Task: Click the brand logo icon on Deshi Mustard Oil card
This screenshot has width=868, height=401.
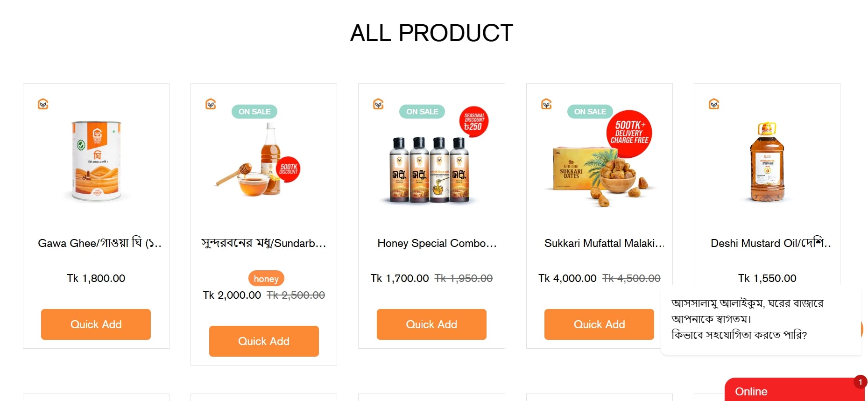Action: [x=714, y=104]
